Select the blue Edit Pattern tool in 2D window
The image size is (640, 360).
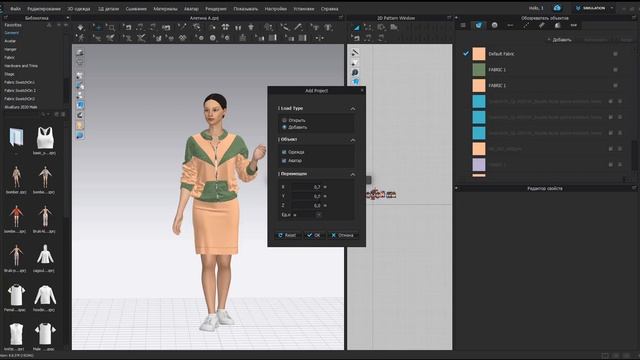356,27
